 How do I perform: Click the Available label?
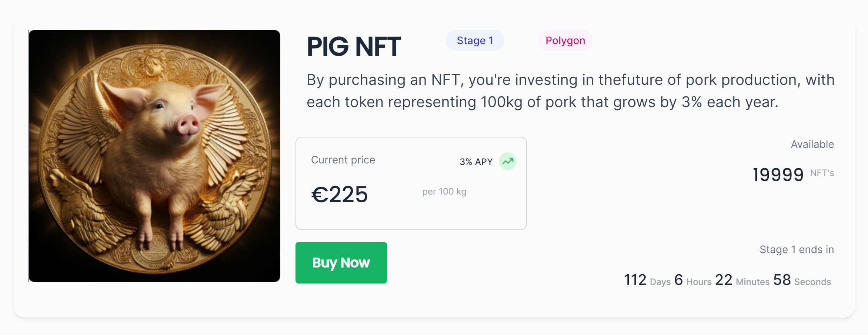[812, 144]
